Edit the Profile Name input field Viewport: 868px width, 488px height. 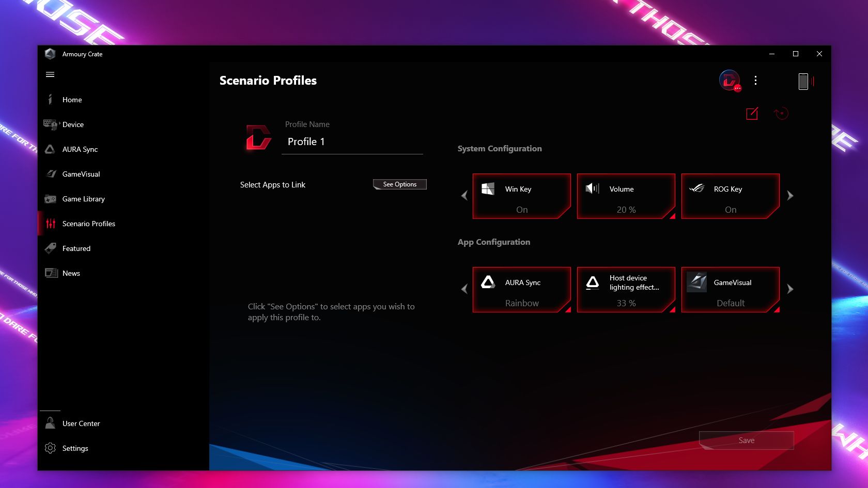(352, 142)
